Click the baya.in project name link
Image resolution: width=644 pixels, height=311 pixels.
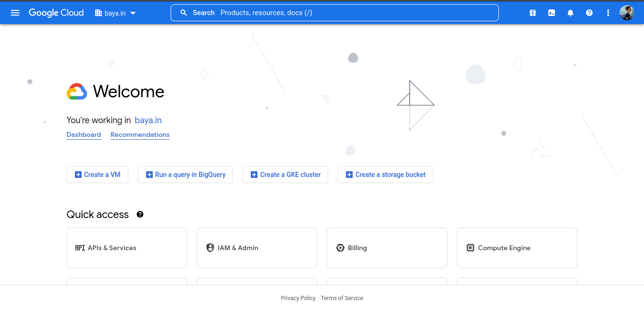tap(148, 120)
